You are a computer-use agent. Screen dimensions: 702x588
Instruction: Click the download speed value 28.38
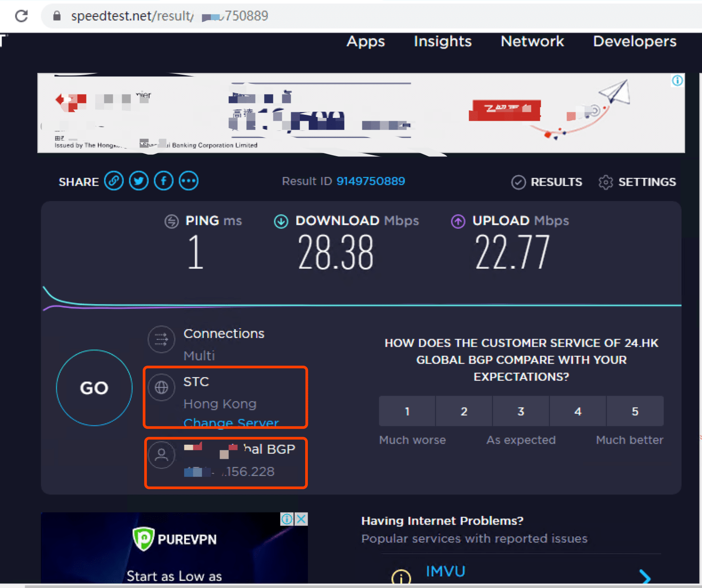(336, 252)
